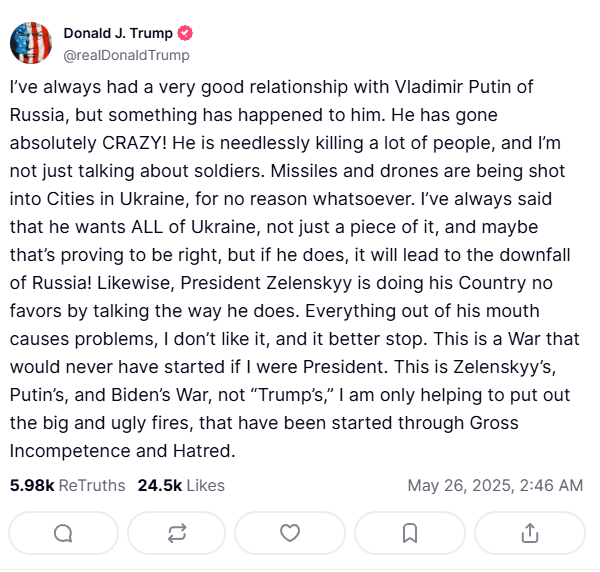Open the share upload-arrow icon
This screenshot has width=600, height=572.
click(530, 533)
